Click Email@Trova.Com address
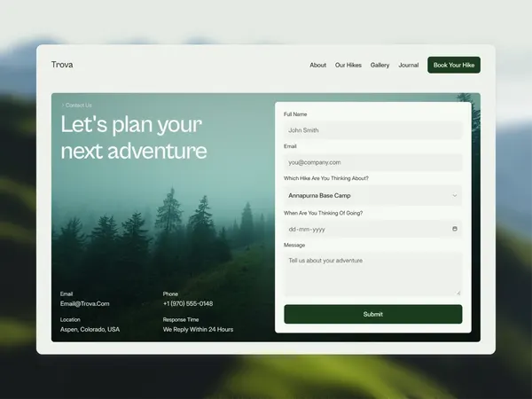532x399 pixels. pos(85,303)
